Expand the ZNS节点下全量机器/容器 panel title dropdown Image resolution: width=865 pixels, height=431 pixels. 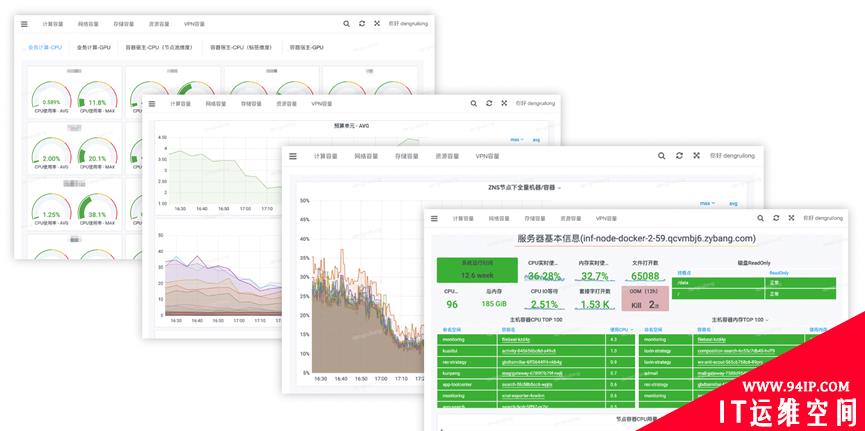click(x=524, y=188)
